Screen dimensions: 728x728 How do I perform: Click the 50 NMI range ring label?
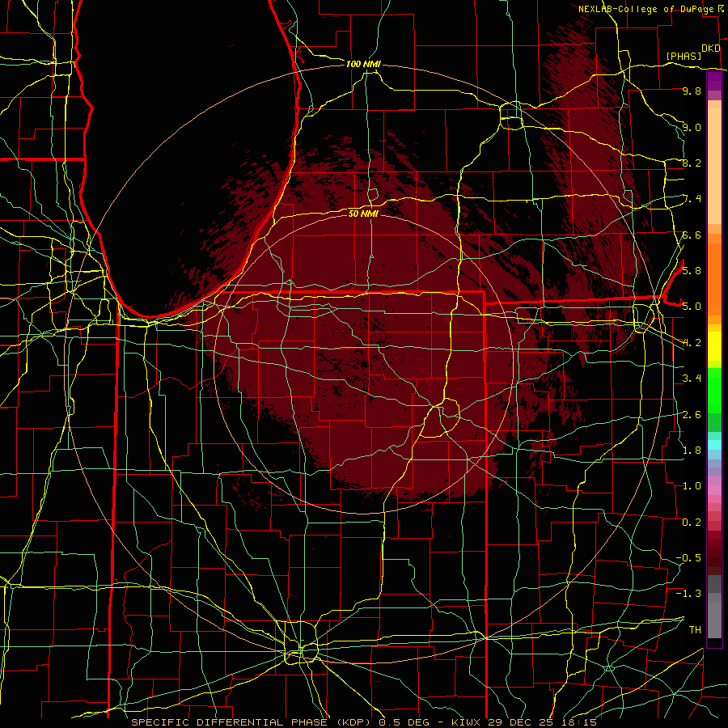tap(363, 214)
